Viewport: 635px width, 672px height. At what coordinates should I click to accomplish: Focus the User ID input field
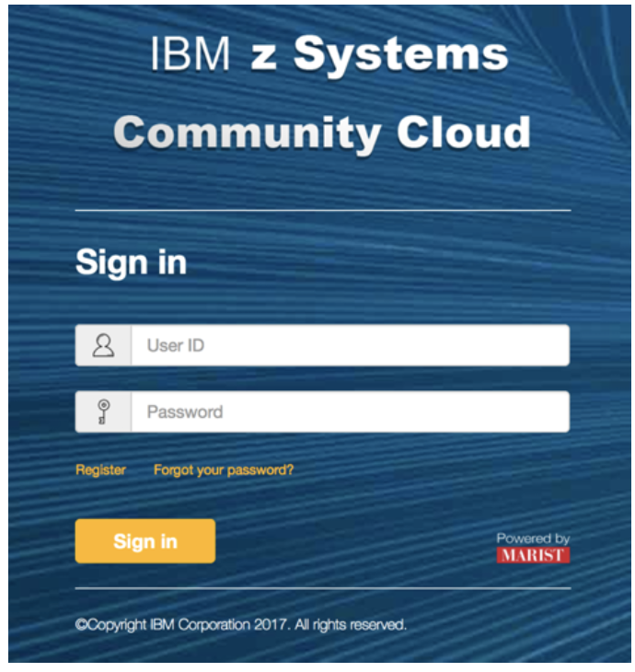[350, 345]
